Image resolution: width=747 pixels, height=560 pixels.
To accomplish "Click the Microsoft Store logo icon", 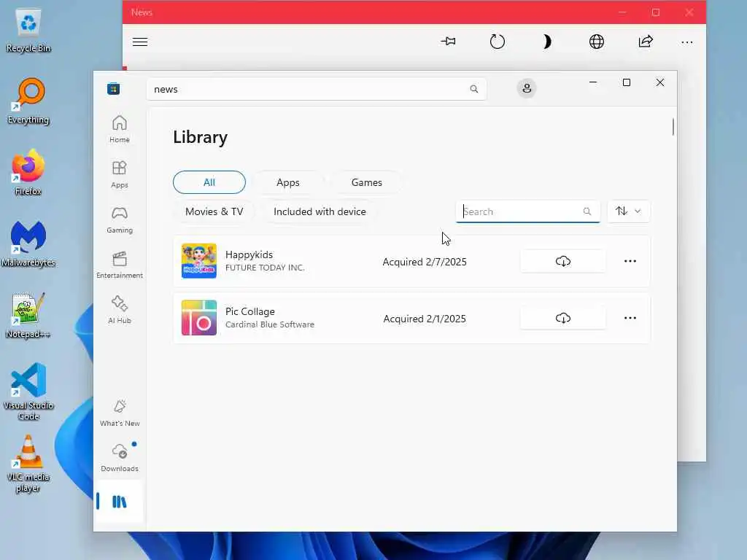I will [113, 88].
